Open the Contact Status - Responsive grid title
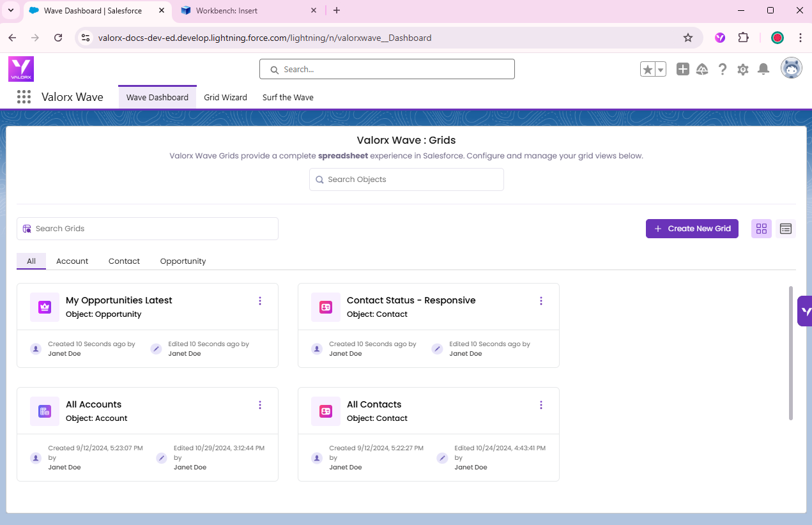The width and height of the screenshot is (812, 525). tap(411, 300)
